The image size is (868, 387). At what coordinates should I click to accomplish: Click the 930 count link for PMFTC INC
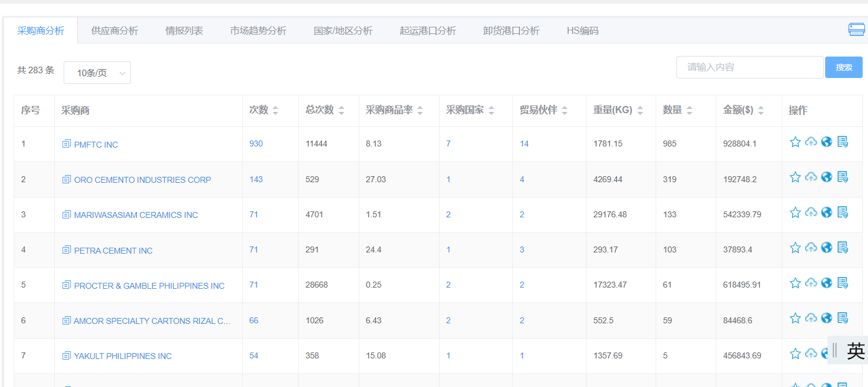coord(256,143)
